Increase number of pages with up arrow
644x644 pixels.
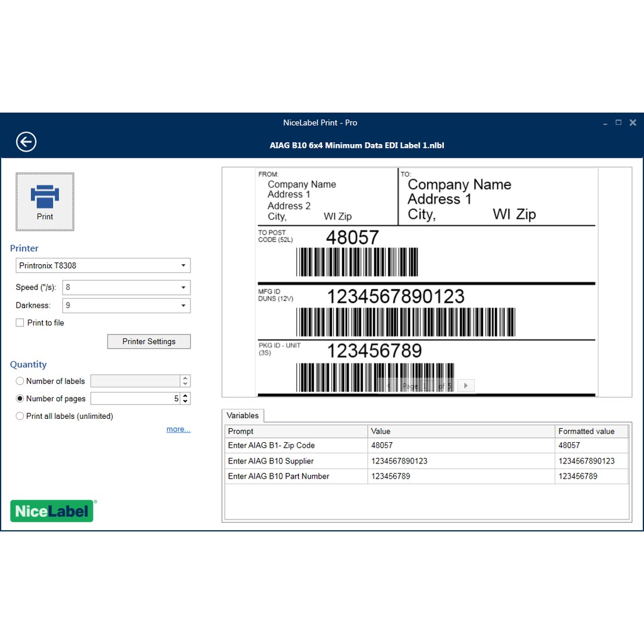point(186,396)
